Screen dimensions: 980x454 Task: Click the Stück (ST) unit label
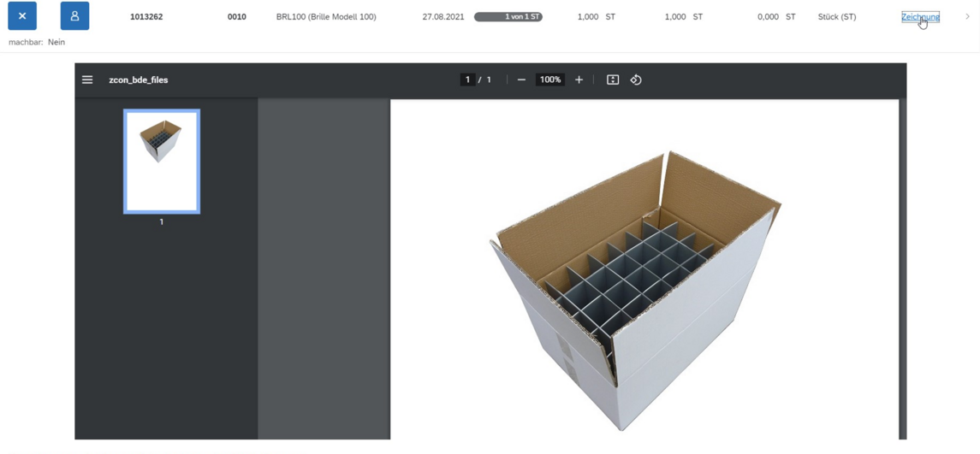pos(836,17)
